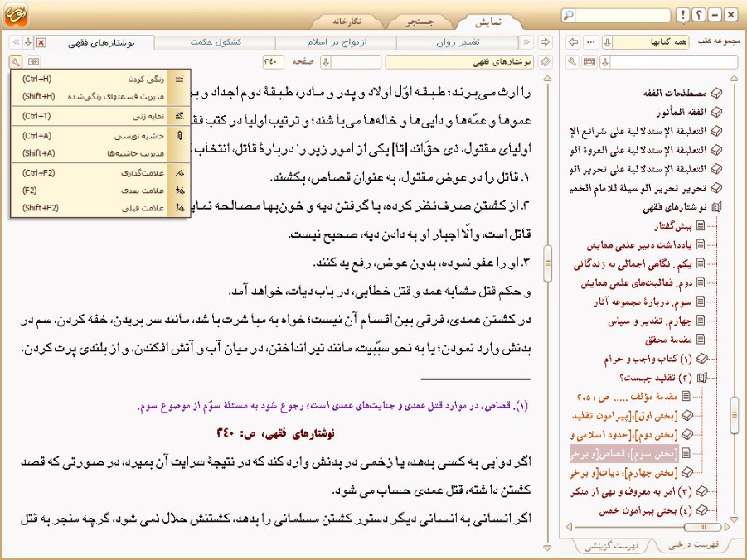The image size is (747, 560).
Task: Open the dropdown arrow next to the صفحه label
Action: (326, 62)
